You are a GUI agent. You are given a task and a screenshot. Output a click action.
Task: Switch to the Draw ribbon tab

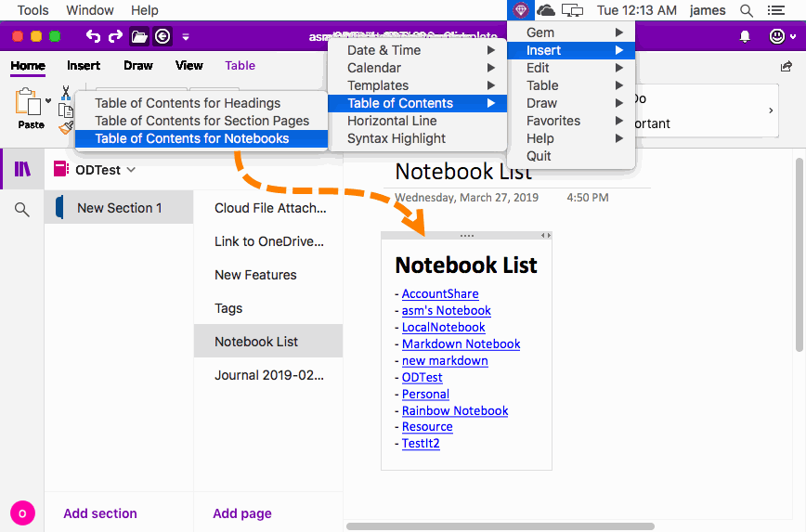pos(138,66)
